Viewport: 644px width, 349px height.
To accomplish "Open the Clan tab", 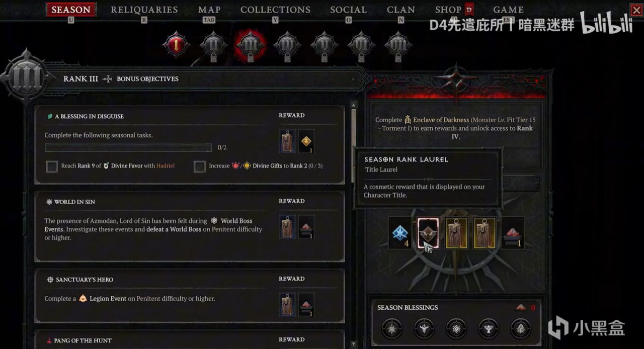I will tap(401, 10).
